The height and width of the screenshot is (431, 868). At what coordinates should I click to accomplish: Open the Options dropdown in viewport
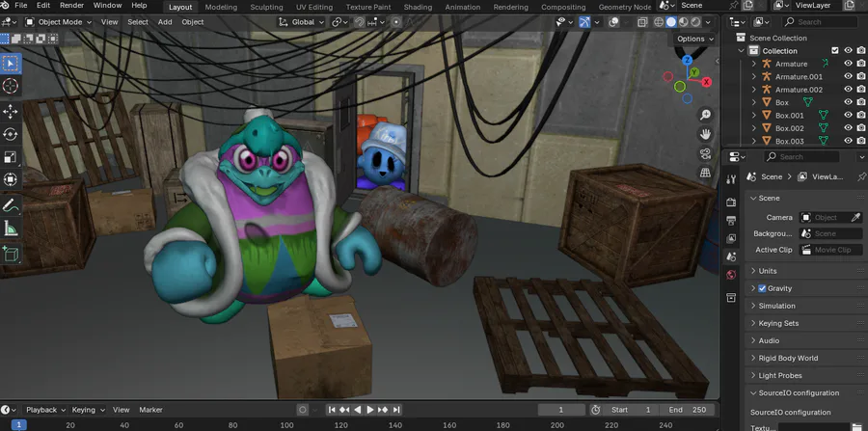[x=695, y=39]
